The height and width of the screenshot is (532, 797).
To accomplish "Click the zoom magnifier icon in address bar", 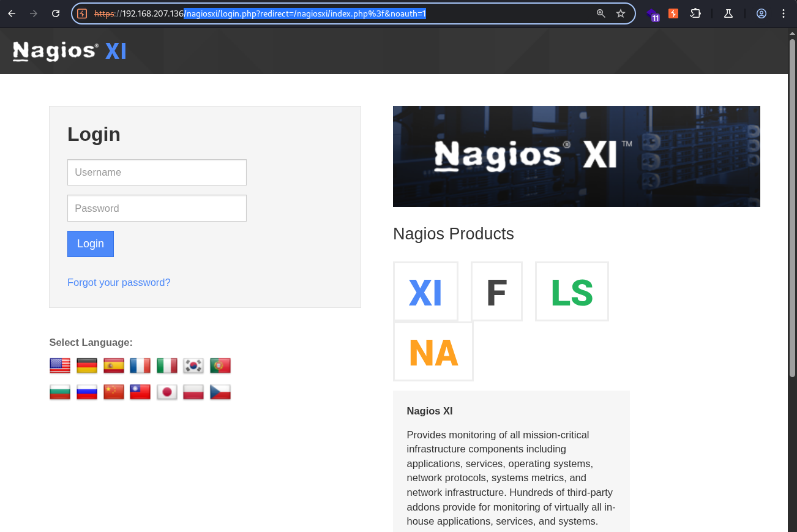I will tap(601, 13).
